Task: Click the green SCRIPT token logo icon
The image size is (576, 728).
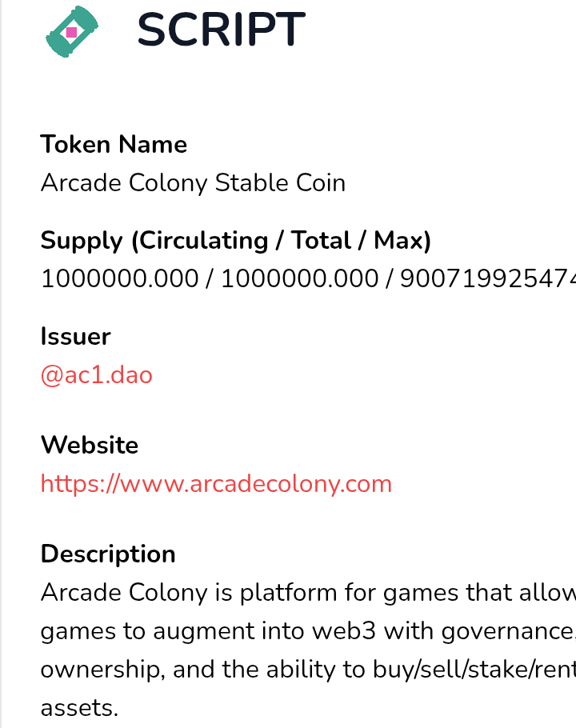Action: click(72, 31)
